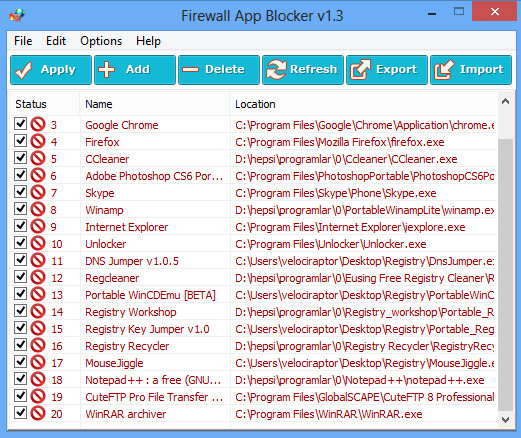Disable the Winamp rule checkbox
521x438 pixels.
(x=20, y=208)
